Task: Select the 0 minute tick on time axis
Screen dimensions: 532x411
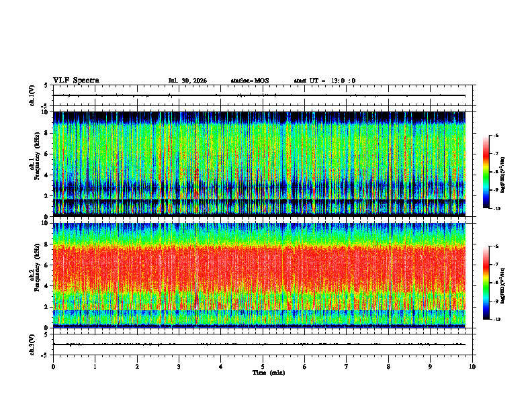Action: (53, 367)
